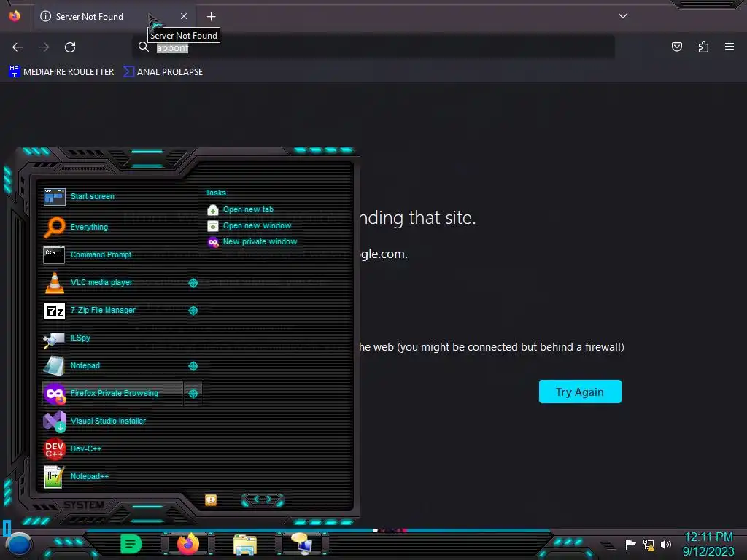Open the list all tabs dropdown
Viewport: 747px width, 560px height.
(623, 16)
